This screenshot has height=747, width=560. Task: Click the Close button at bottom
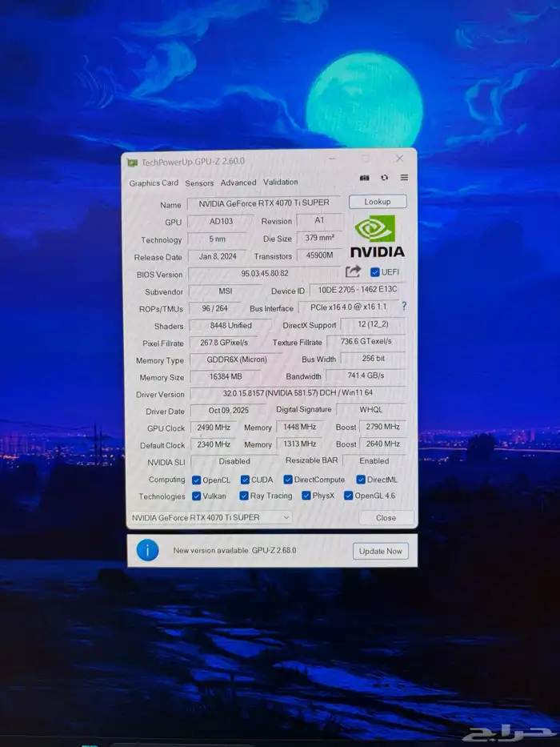386,517
